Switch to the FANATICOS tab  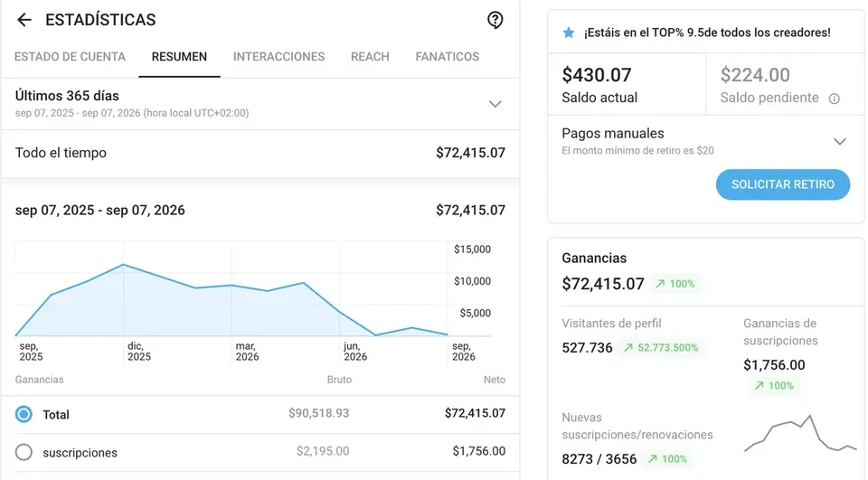[448, 56]
